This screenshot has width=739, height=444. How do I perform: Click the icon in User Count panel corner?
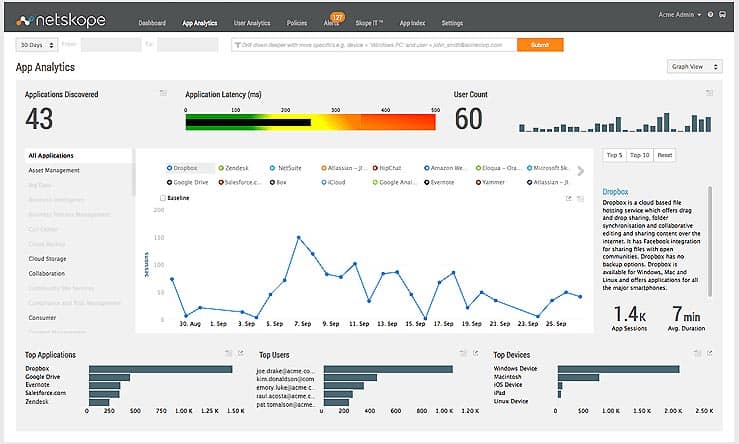pos(708,93)
